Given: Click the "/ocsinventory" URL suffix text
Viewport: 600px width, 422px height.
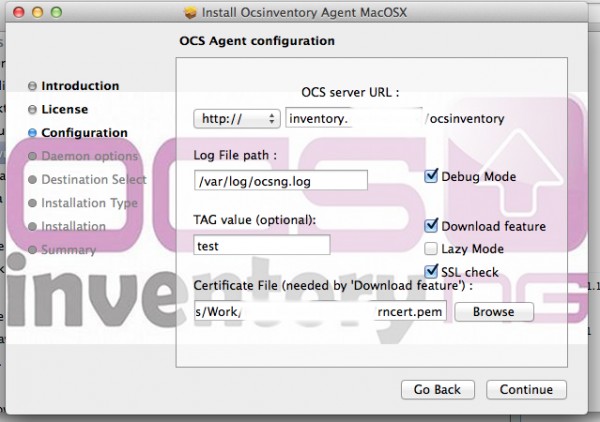Looking at the screenshot, I should coord(465,119).
